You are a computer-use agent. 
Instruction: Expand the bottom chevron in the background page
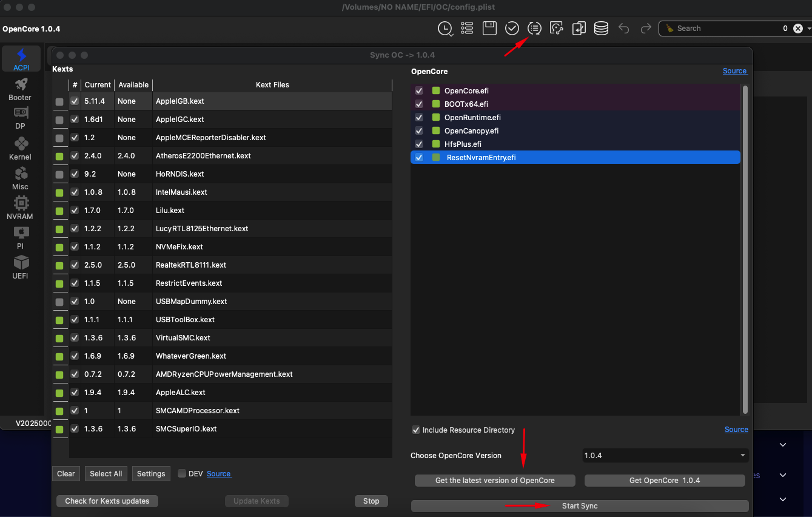click(783, 499)
